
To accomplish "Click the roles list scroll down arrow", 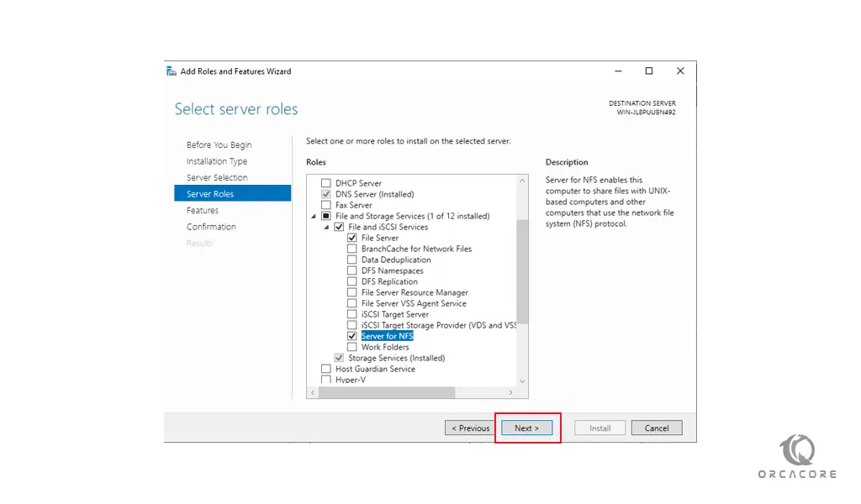I will [x=522, y=381].
